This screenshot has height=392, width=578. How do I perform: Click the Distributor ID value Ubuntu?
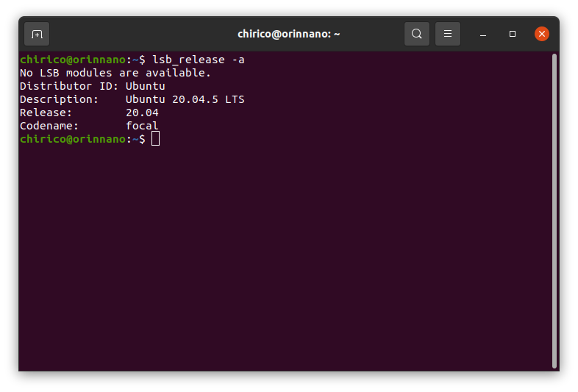click(146, 86)
